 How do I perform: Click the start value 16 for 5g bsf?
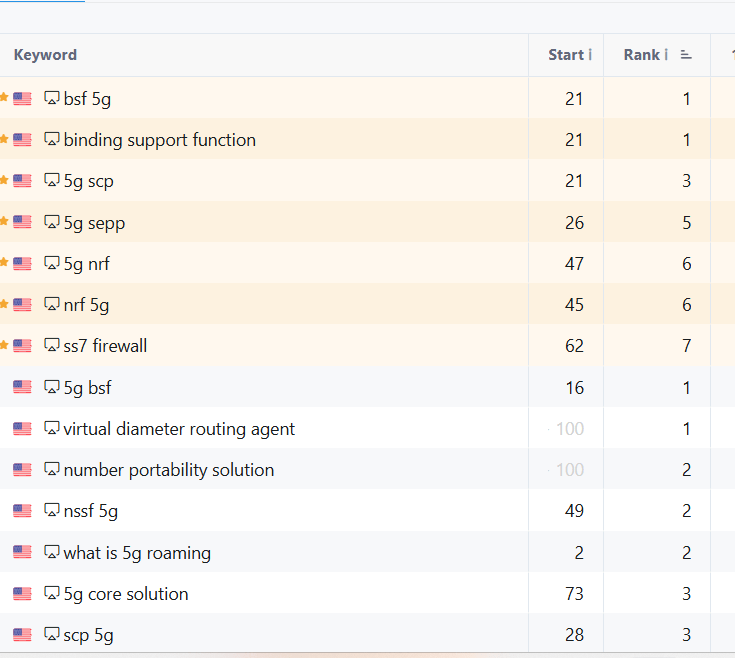pyautogui.click(x=573, y=388)
